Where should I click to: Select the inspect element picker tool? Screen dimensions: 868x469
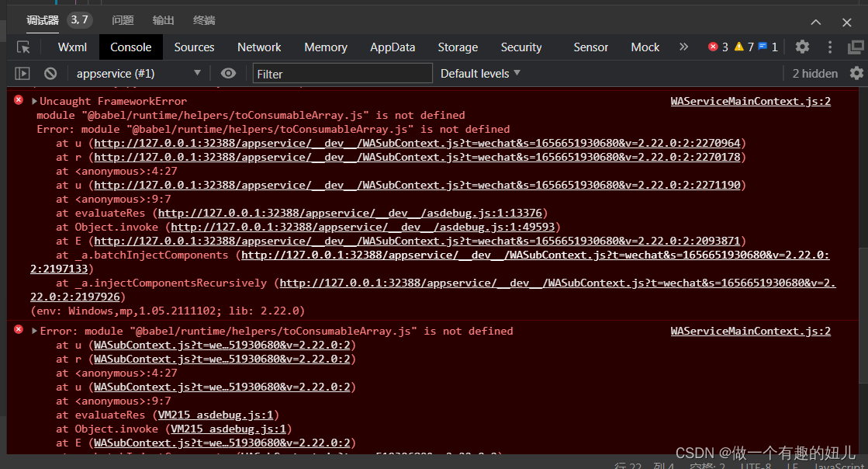coord(24,47)
